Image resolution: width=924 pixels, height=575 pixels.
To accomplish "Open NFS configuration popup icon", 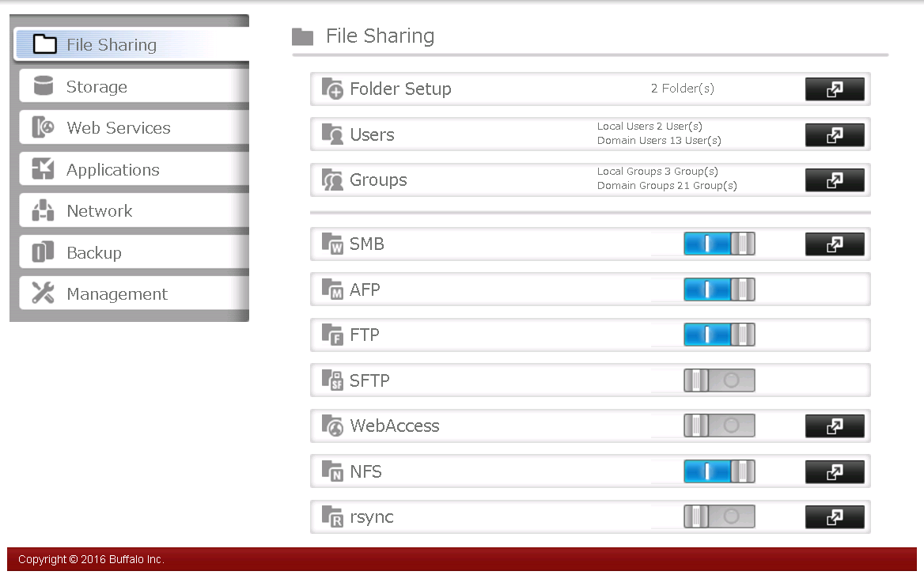I will [x=835, y=472].
